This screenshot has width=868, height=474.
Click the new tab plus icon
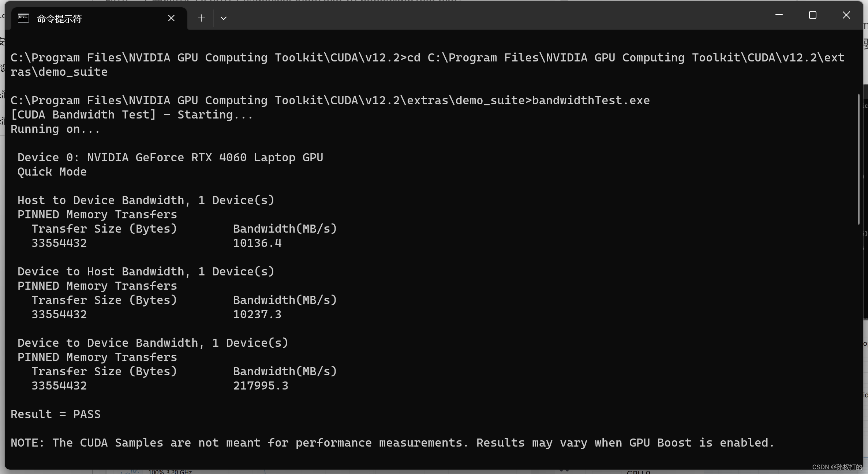[201, 18]
